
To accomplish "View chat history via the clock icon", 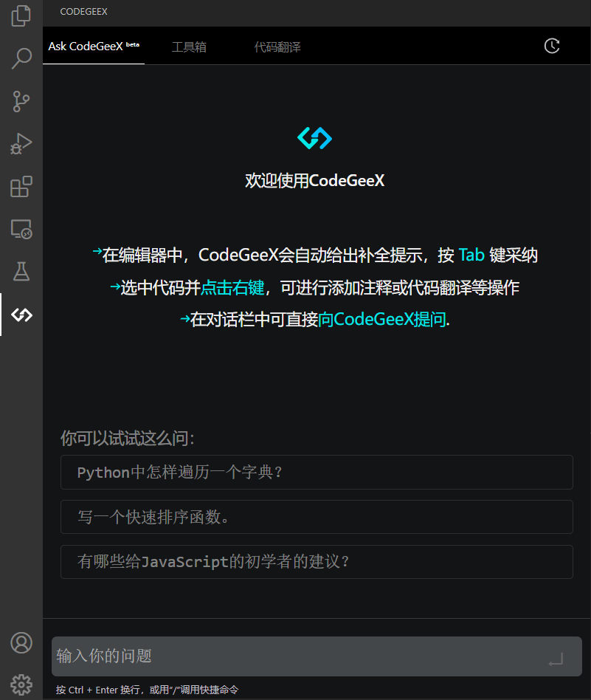I will tap(552, 46).
